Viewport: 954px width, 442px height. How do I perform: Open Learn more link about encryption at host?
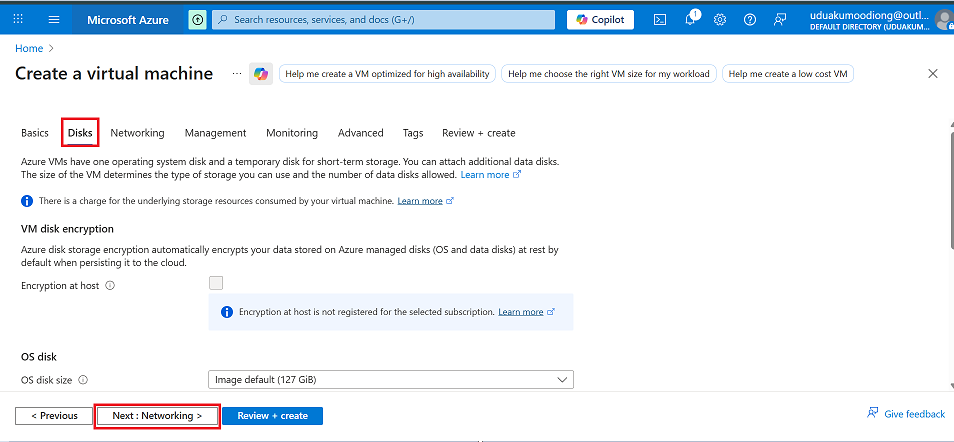pos(526,312)
